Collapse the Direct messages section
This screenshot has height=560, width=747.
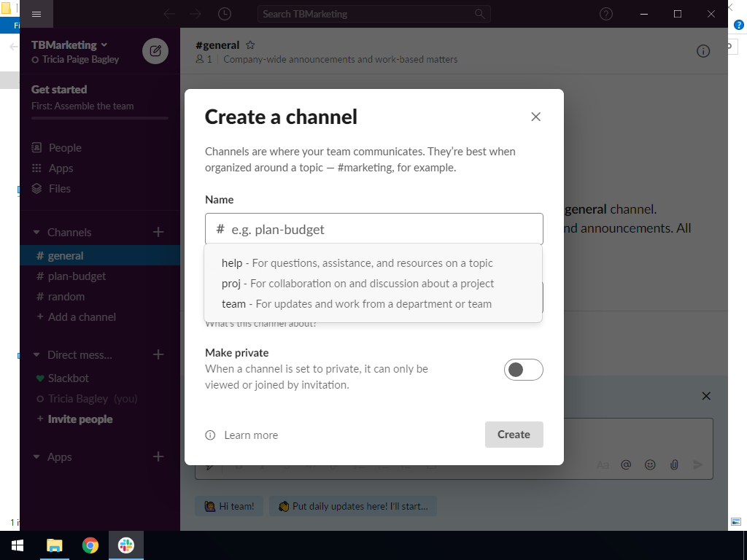(x=36, y=355)
